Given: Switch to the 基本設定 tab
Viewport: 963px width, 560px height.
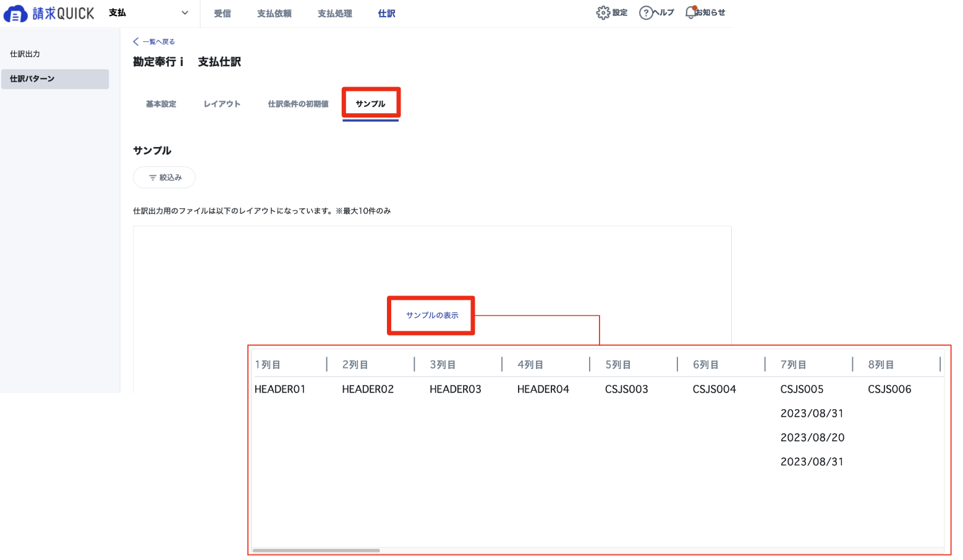Looking at the screenshot, I should click(161, 104).
